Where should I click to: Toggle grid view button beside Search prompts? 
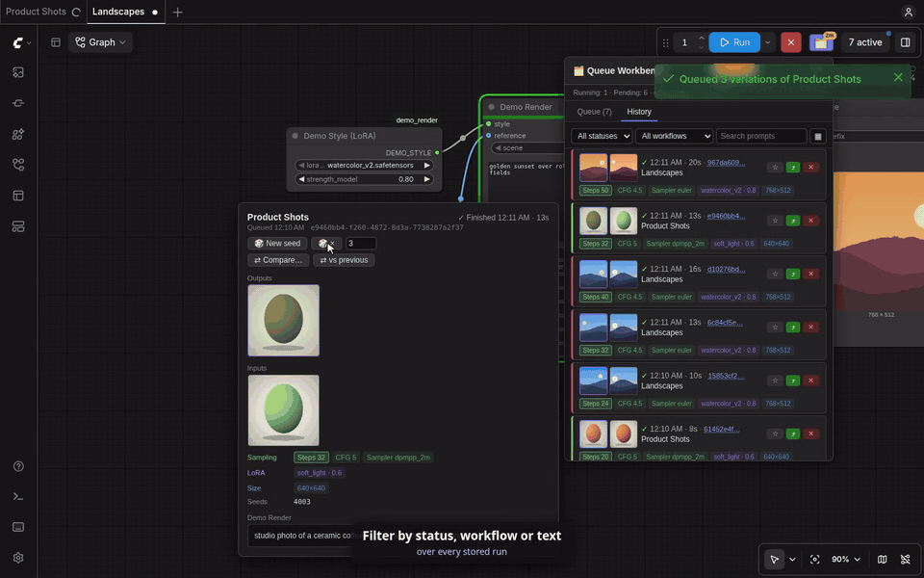pos(818,136)
